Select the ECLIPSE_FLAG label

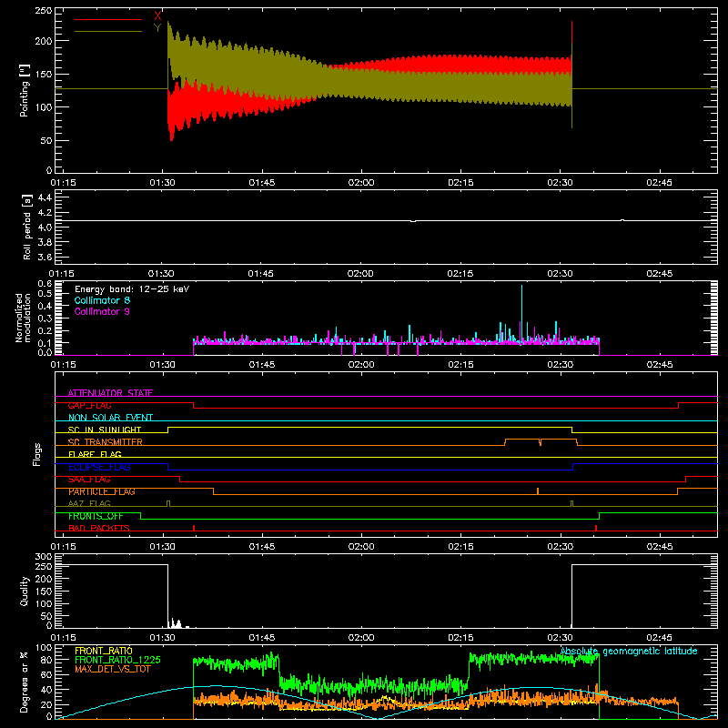pos(99,467)
